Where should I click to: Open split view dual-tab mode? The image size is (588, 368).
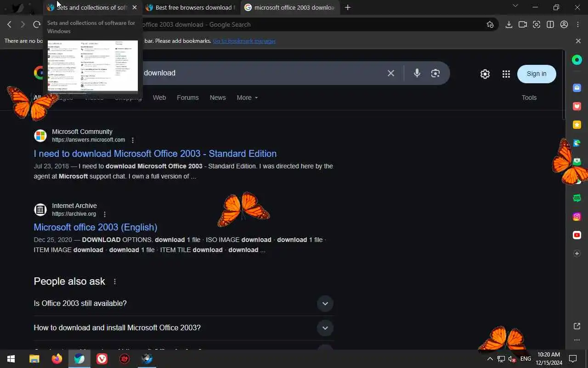click(550, 24)
